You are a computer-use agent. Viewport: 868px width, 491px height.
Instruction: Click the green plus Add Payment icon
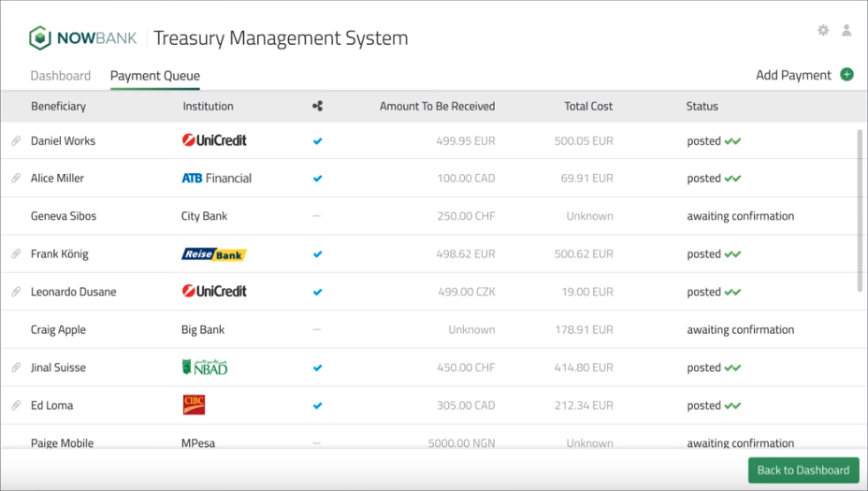(x=847, y=74)
